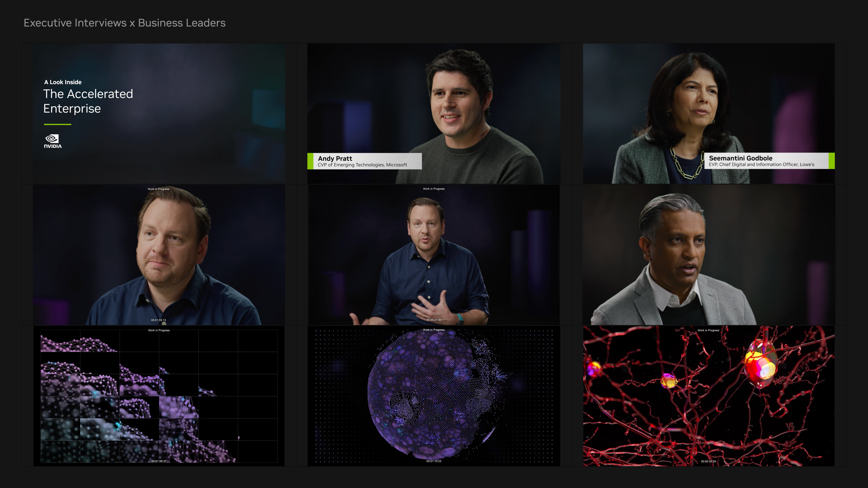Select the thumbnail of man in gray blazer
The image size is (868, 488).
(x=709, y=255)
